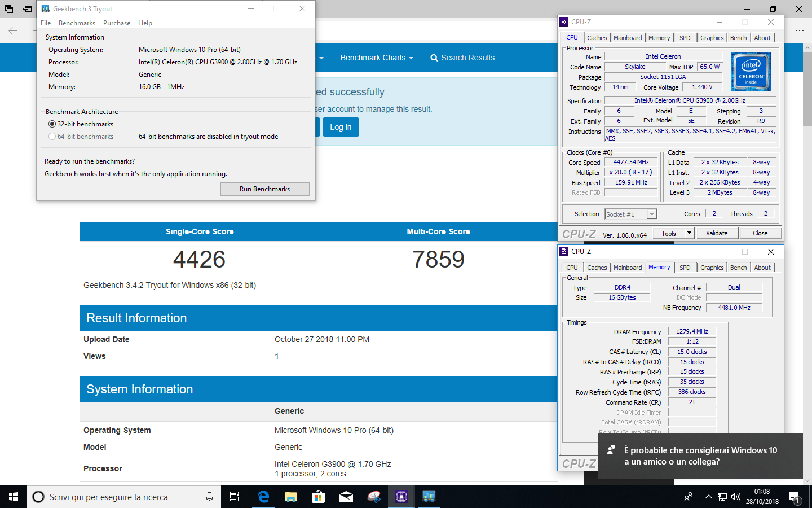Switch to Caches tab in top CPU-Z
812x508 pixels.
597,38
